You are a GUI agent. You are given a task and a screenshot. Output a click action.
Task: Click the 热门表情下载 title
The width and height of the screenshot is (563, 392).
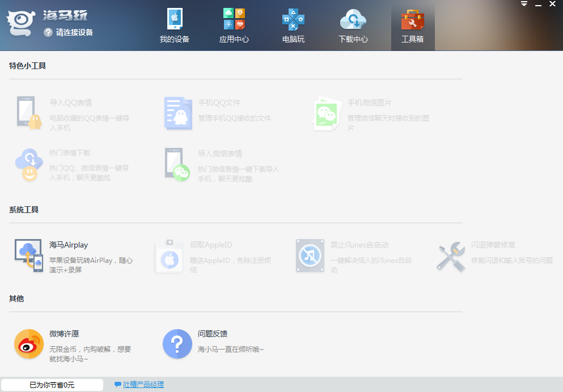70,153
